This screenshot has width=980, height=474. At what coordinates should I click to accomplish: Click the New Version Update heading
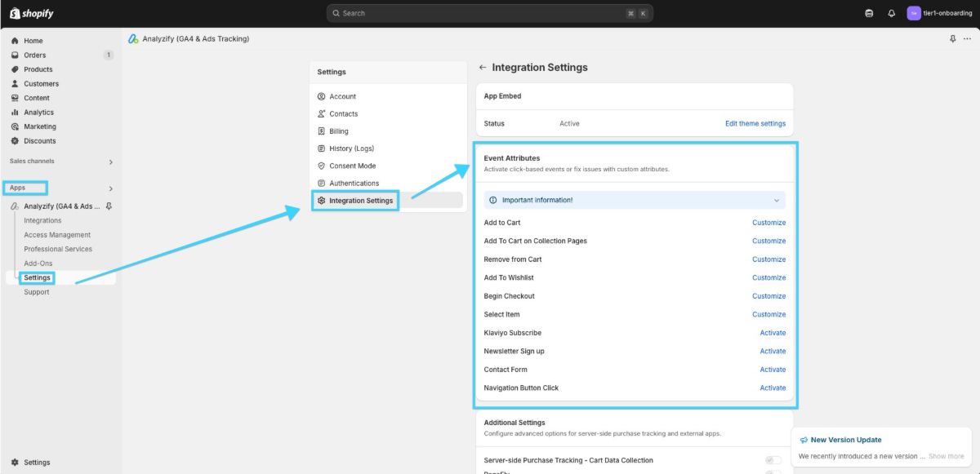845,440
